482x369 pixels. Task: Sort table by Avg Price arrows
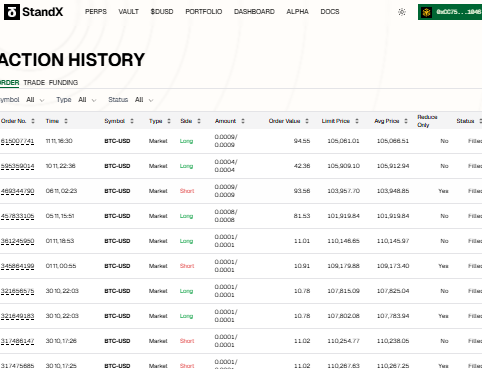tap(406, 121)
